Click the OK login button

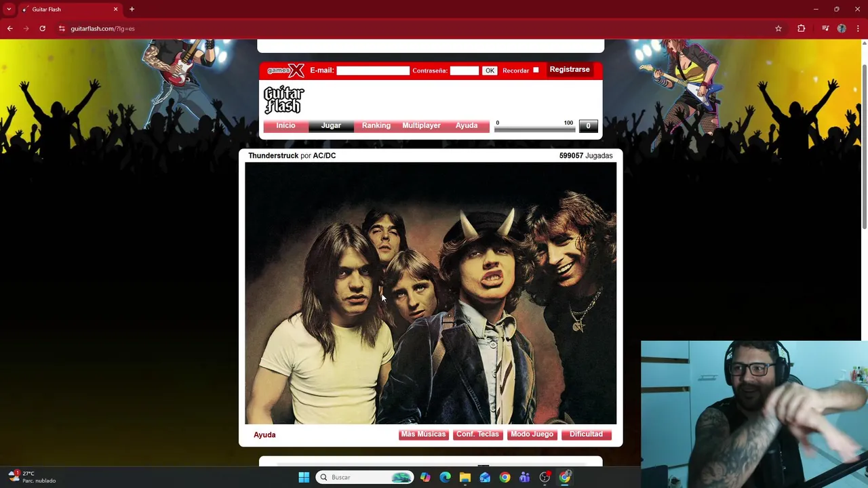point(490,70)
